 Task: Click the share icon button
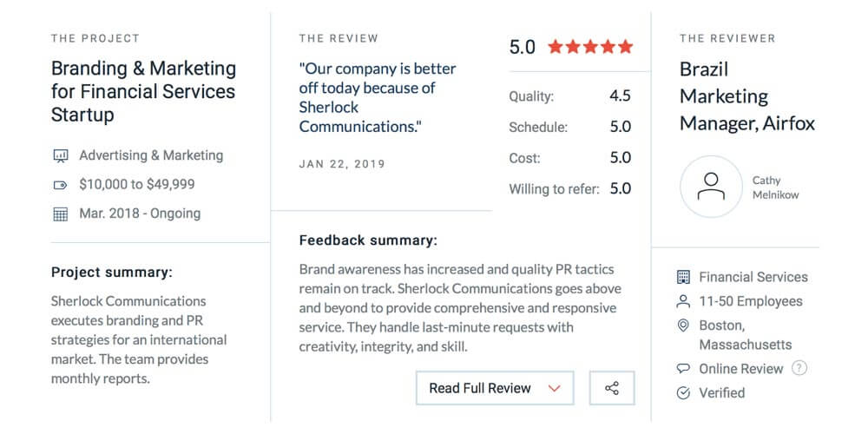612,388
